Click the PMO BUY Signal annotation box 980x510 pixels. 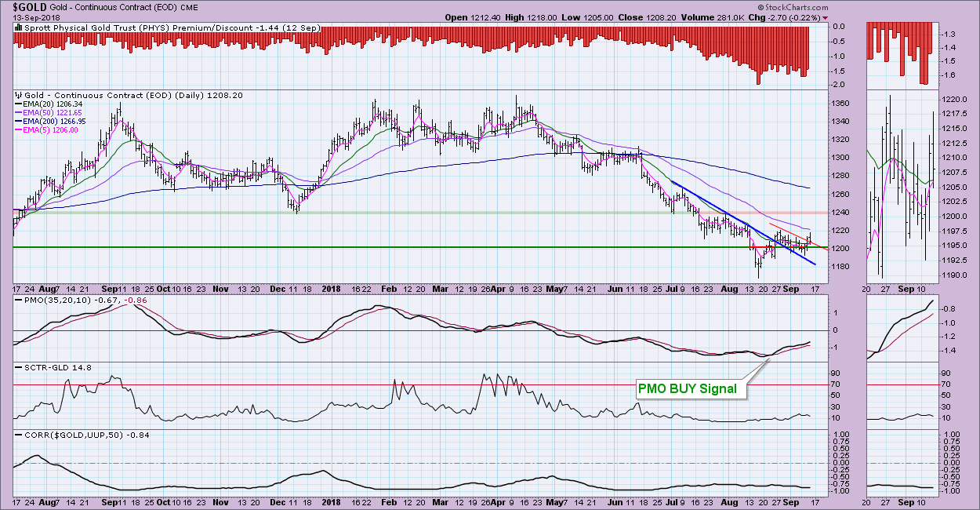(688, 388)
